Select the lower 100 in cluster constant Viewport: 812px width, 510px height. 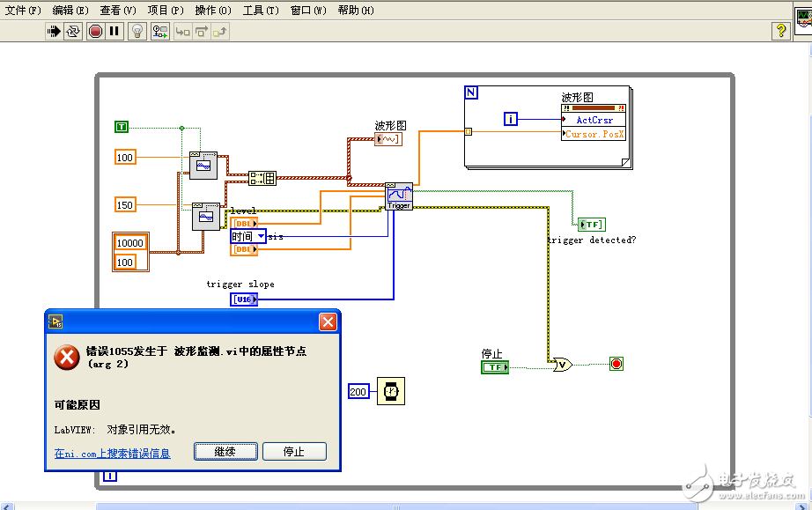(125, 262)
